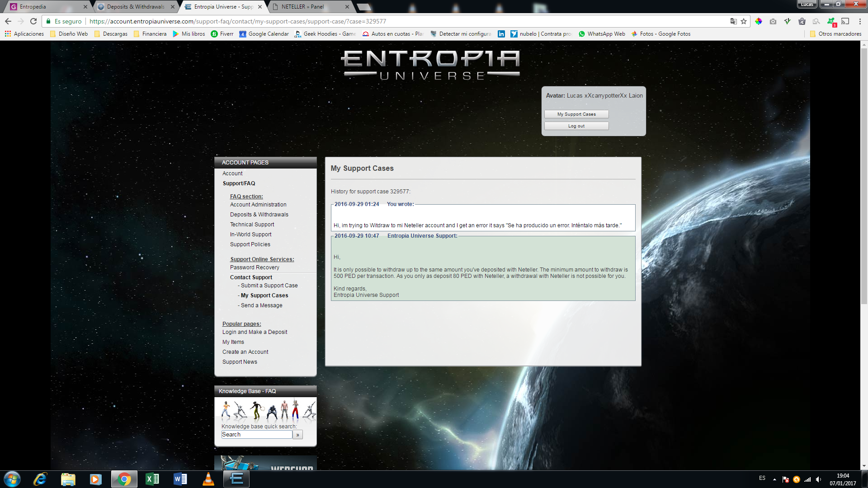The height and width of the screenshot is (488, 868).
Task: Click the translate page icon in address bar
Action: tap(733, 21)
